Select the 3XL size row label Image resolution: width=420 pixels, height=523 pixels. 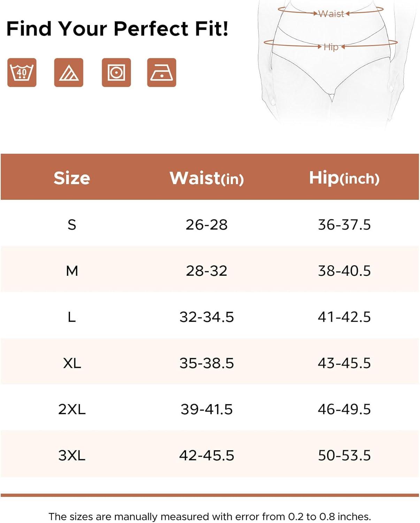point(72,455)
